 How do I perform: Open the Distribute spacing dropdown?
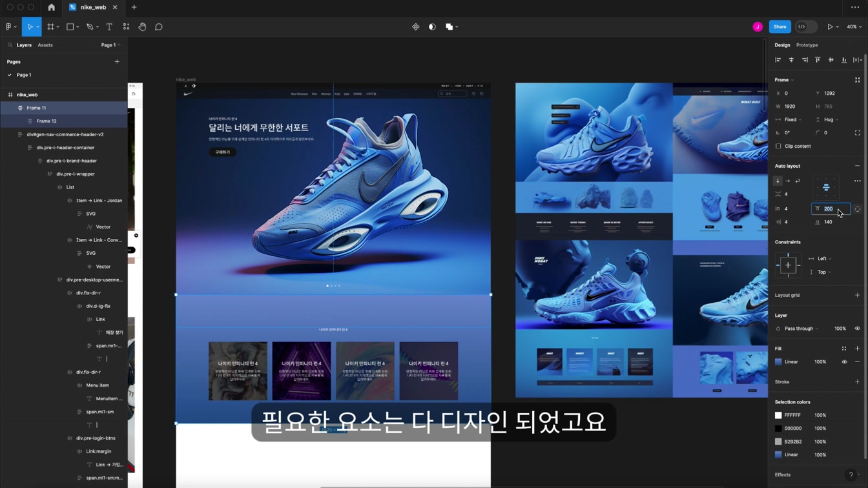[x=858, y=60]
